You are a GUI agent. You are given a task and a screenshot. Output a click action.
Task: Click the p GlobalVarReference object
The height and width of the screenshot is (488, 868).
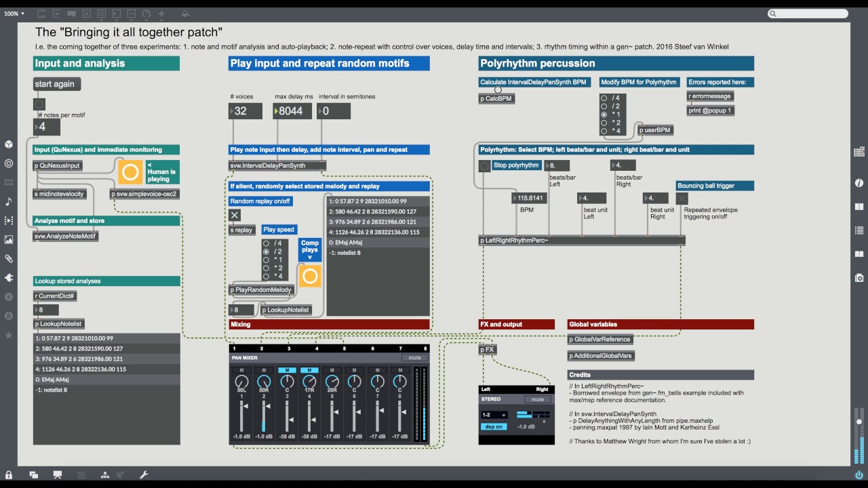pos(601,339)
